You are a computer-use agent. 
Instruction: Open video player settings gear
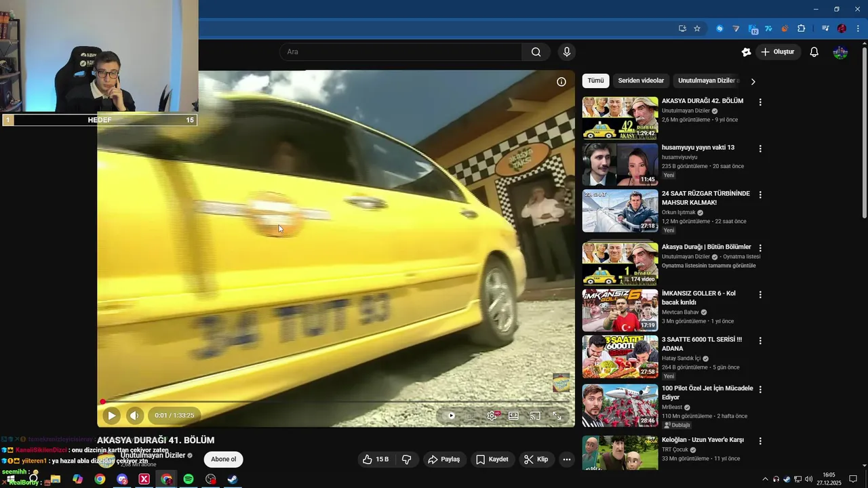click(x=492, y=415)
